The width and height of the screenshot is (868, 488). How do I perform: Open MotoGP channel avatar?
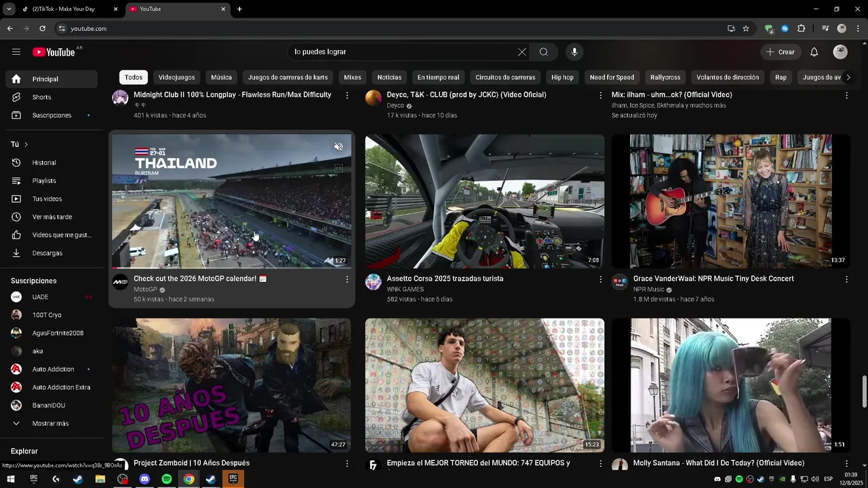(x=120, y=282)
